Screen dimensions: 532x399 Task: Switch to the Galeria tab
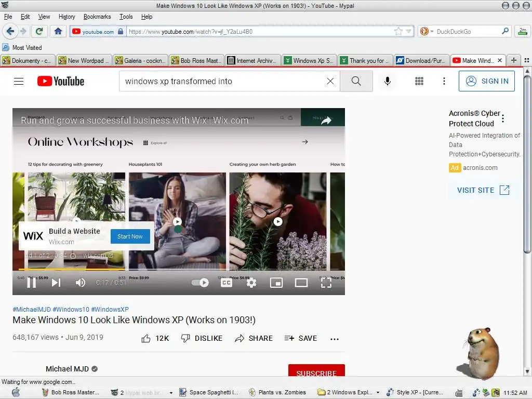(140, 60)
